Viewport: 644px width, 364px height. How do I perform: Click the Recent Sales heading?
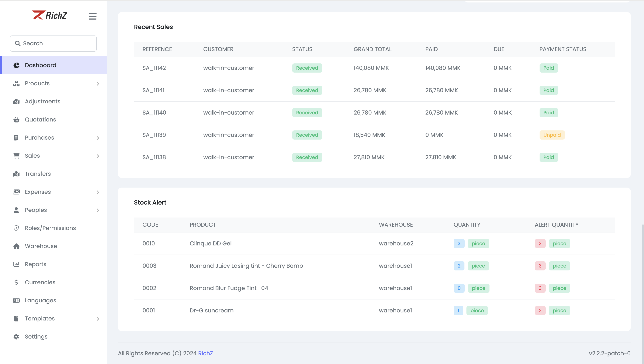[153, 27]
